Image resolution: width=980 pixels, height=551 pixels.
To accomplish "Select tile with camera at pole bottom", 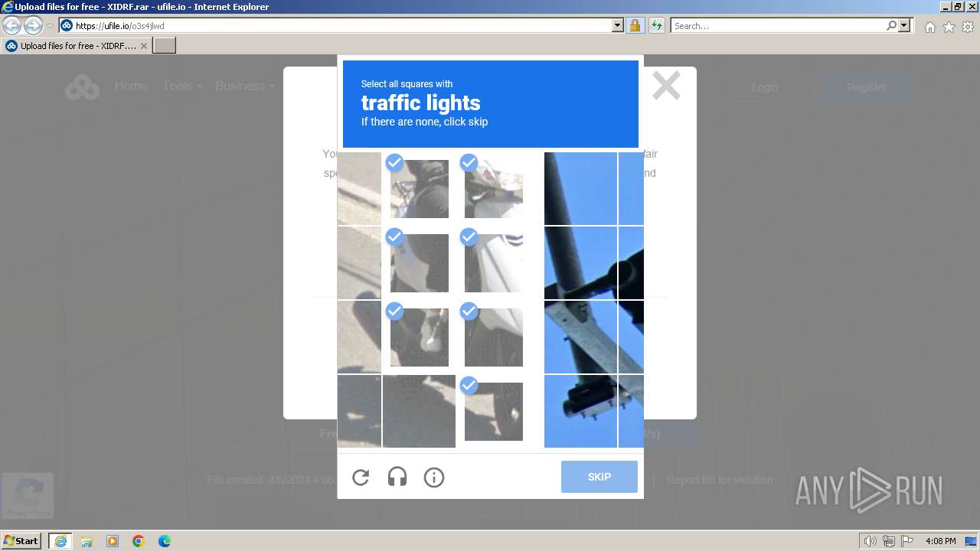I will click(x=580, y=411).
